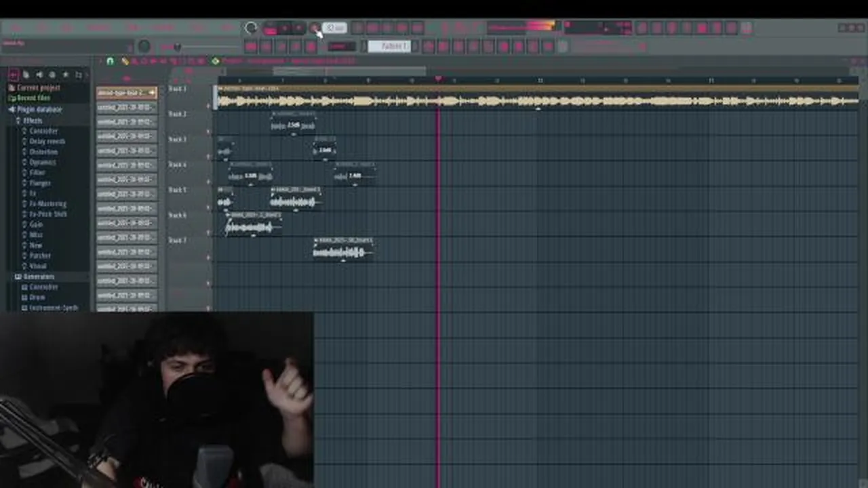This screenshot has height=488, width=868.
Task: Click the plugin icon in browser header
Action: coord(52,75)
